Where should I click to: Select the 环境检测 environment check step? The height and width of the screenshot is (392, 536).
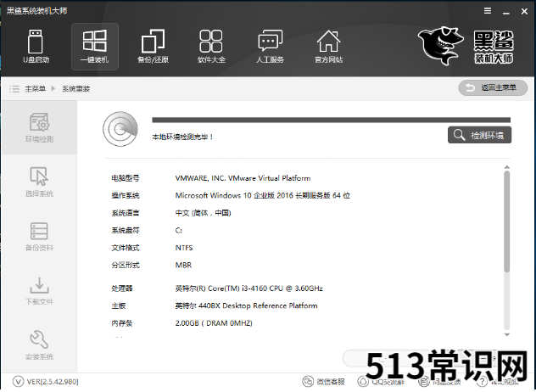tap(39, 127)
